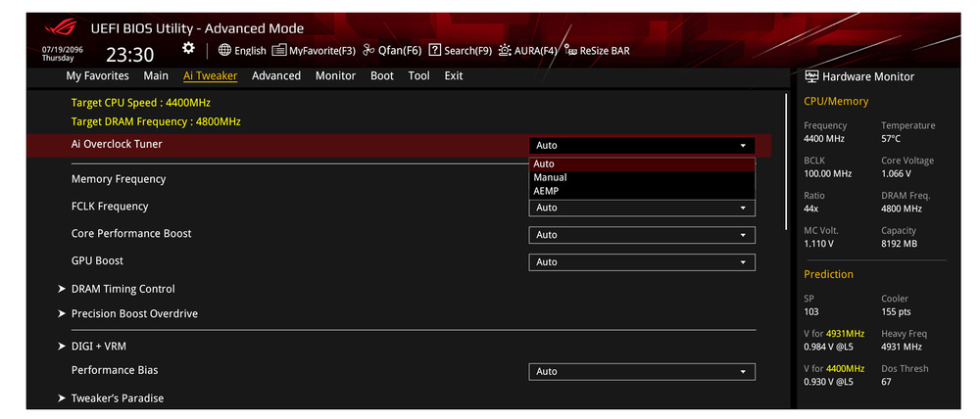Switch to Exit tab
980x419 pixels.
(x=454, y=75)
